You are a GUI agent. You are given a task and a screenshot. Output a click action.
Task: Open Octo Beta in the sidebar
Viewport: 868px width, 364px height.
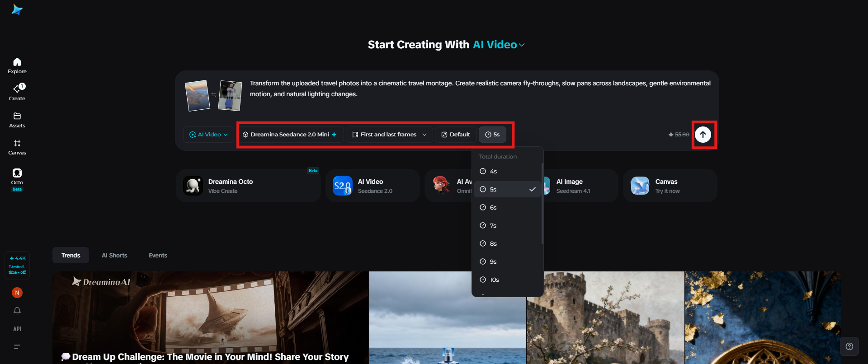coord(17,179)
